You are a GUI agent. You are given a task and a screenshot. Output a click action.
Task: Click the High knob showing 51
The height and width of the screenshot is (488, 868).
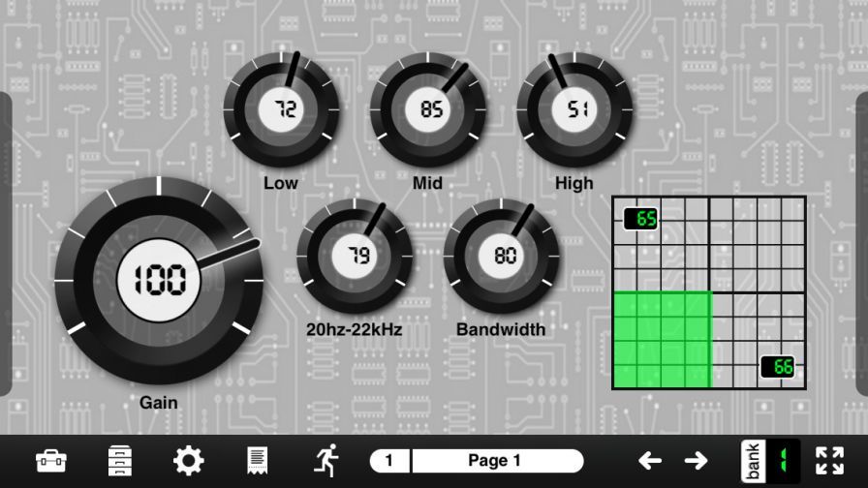(574, 109)
